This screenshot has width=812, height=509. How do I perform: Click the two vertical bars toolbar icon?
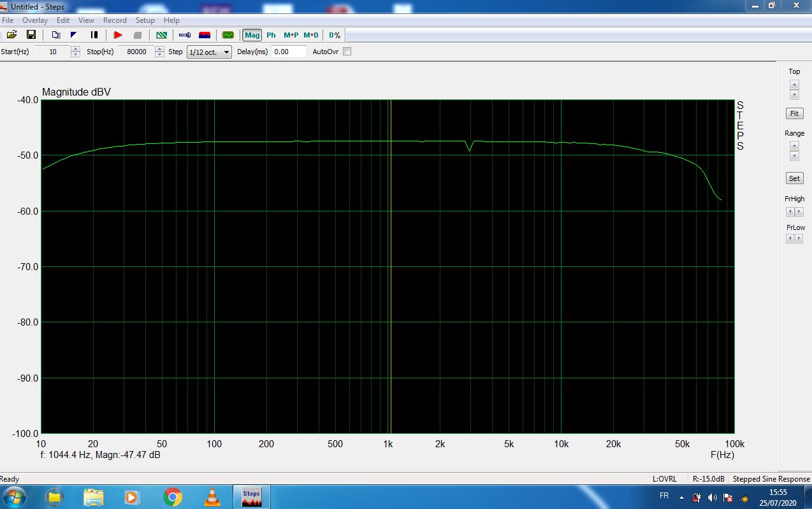click(94, 35)
